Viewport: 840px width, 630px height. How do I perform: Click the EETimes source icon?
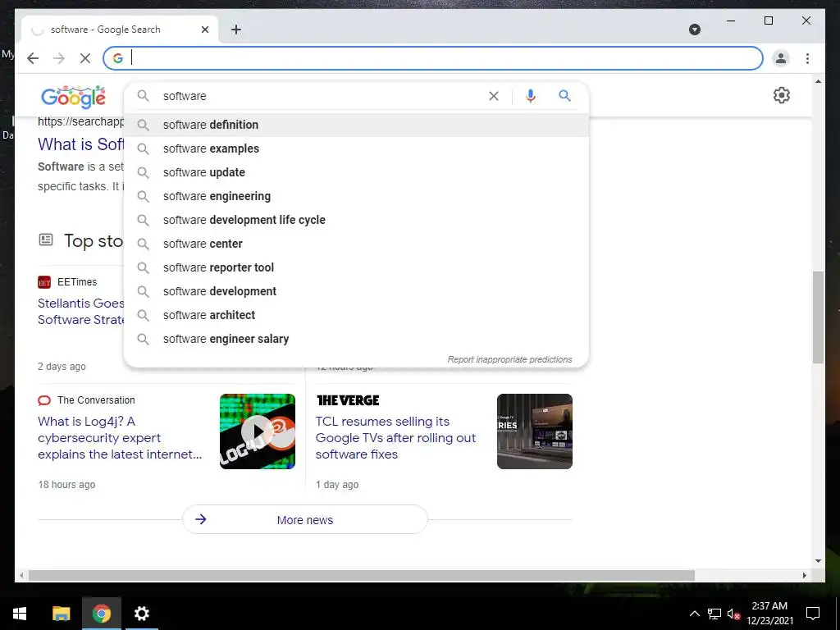[44, 282]
